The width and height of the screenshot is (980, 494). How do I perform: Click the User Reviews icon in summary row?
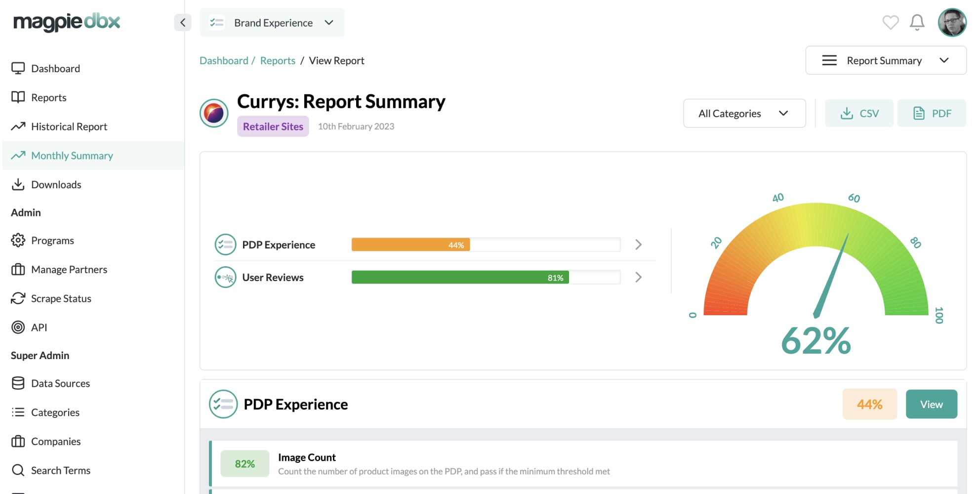point(225,277)
